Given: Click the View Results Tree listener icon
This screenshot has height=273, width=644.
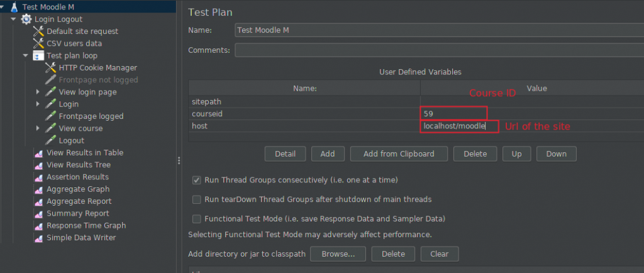Looking at the screenshot, I should coord(38,165).
